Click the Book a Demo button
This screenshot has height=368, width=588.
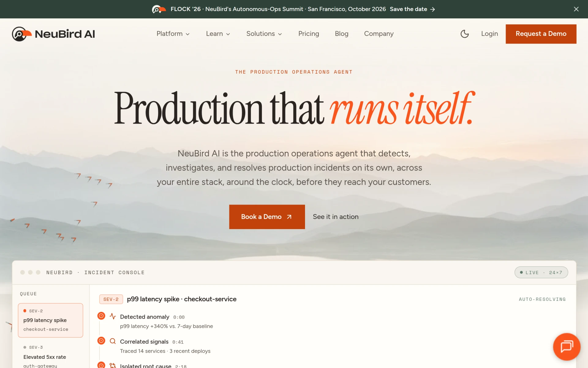(267, 217)
